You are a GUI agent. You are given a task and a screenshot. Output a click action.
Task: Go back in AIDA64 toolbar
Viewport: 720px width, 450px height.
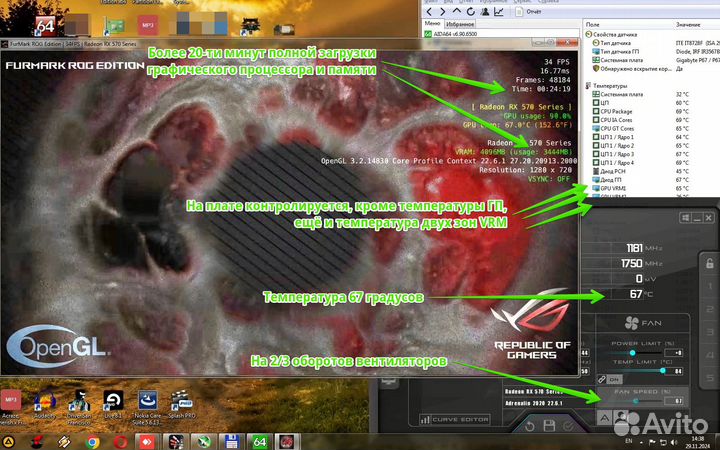click(x=429, y=11)
